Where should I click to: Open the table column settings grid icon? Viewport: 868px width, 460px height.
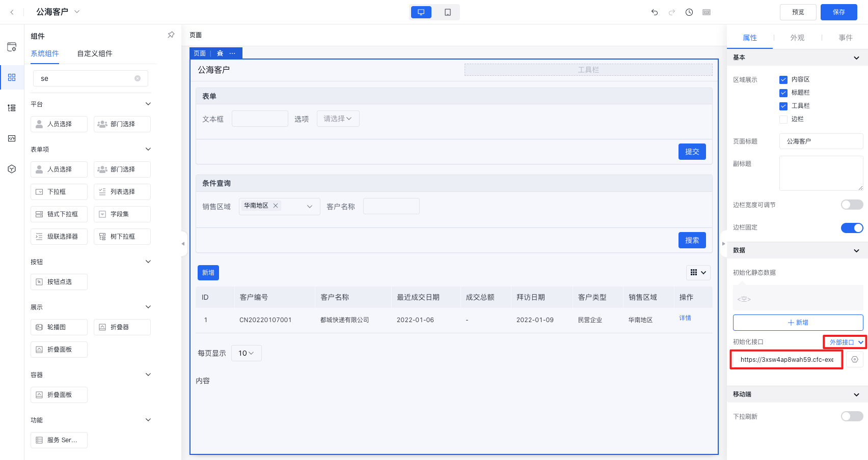698,273
